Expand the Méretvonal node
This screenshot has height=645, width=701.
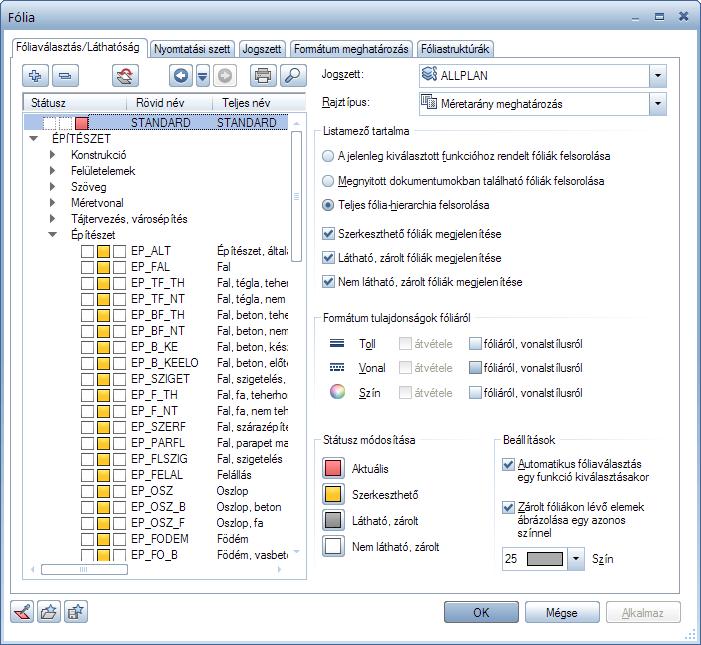[52, 202]
